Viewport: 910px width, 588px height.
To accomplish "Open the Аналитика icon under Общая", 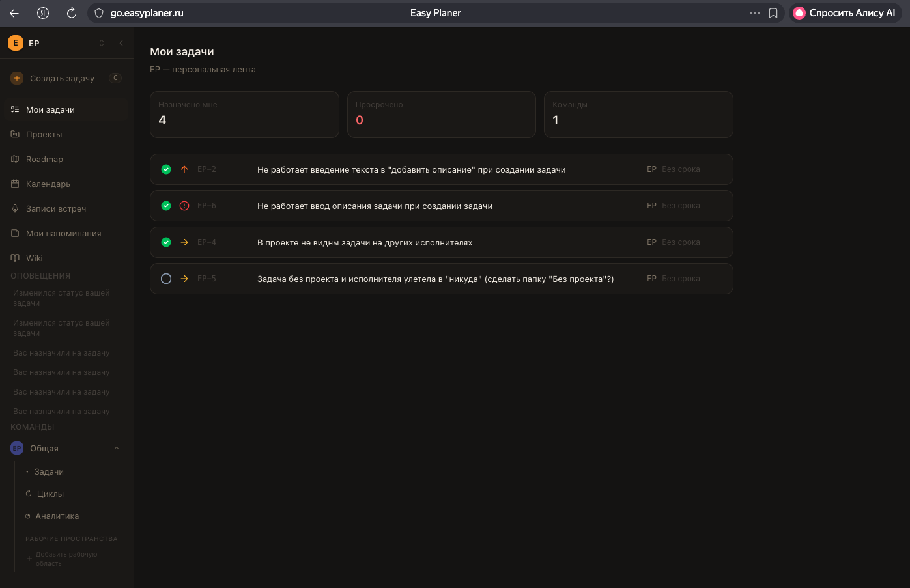I will pos(27,516).
